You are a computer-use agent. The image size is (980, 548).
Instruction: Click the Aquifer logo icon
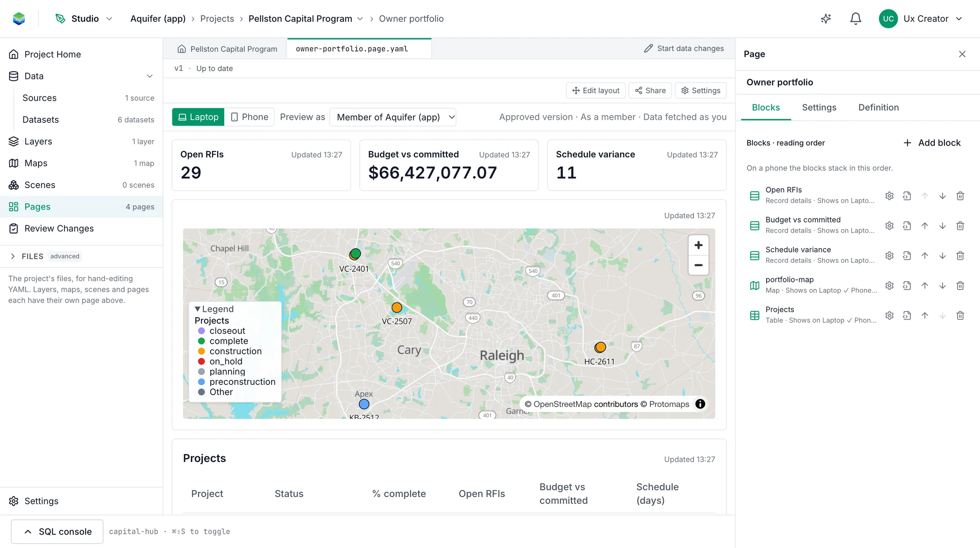pos(19,19)
